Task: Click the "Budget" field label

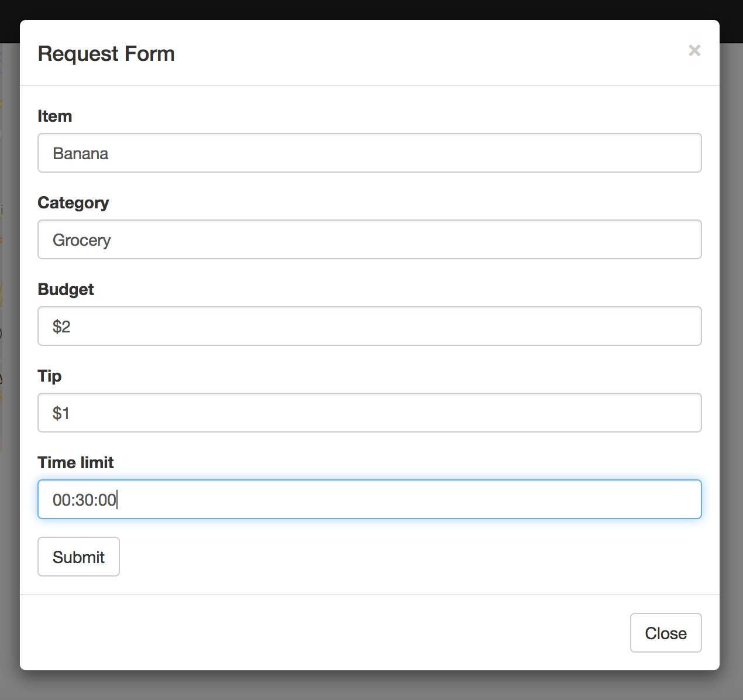Action: pos(66,289)
